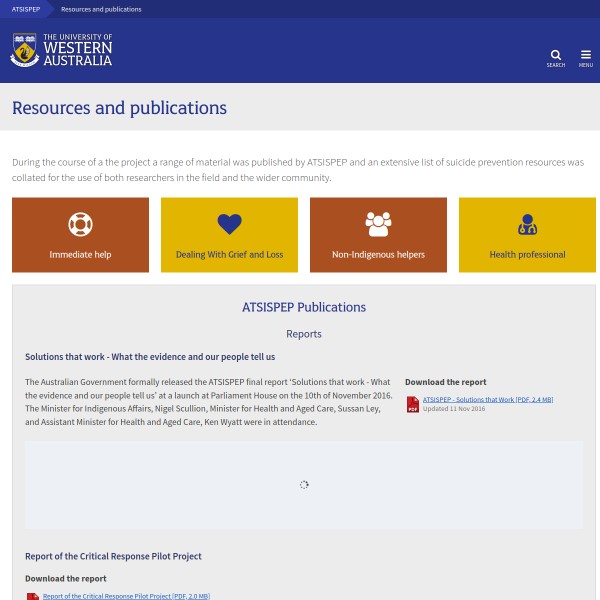The height and width of the screenshot is (600, 600).
Task: Open the Non-Indigenous helpers tile
Action: point(378,254)
